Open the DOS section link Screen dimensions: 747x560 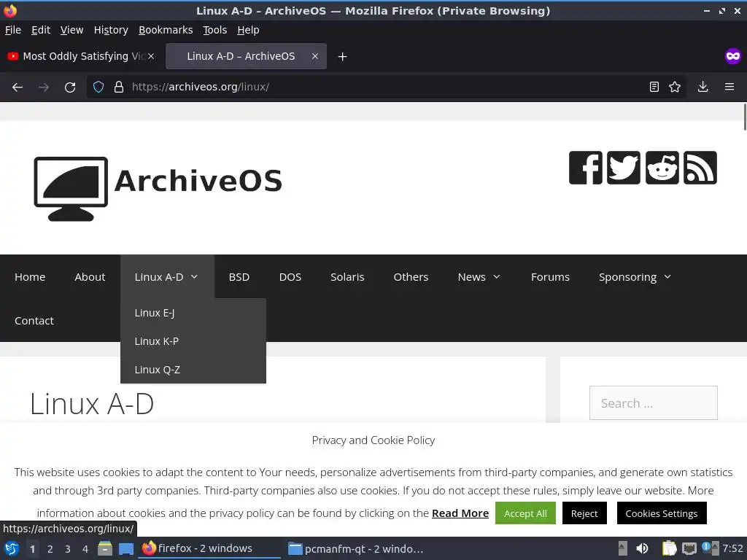click(x=290, y=276)
